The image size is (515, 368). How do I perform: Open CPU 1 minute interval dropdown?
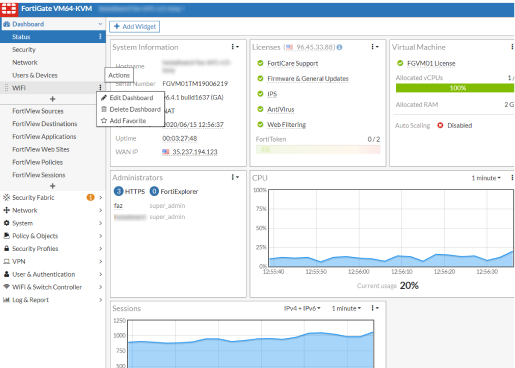pyautogui.click(x=486, y=178)
